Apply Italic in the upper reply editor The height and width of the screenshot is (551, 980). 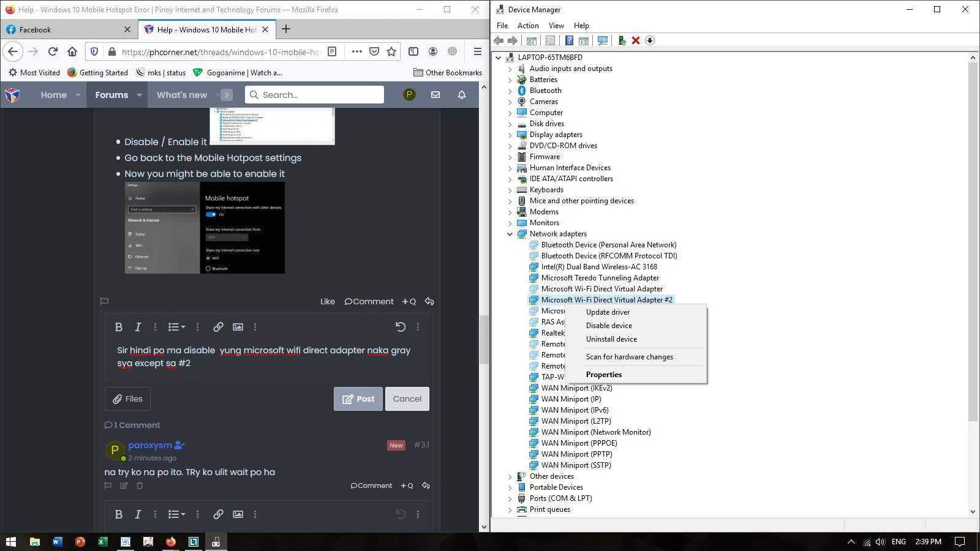pyautogui.click(x=138, y=327)
